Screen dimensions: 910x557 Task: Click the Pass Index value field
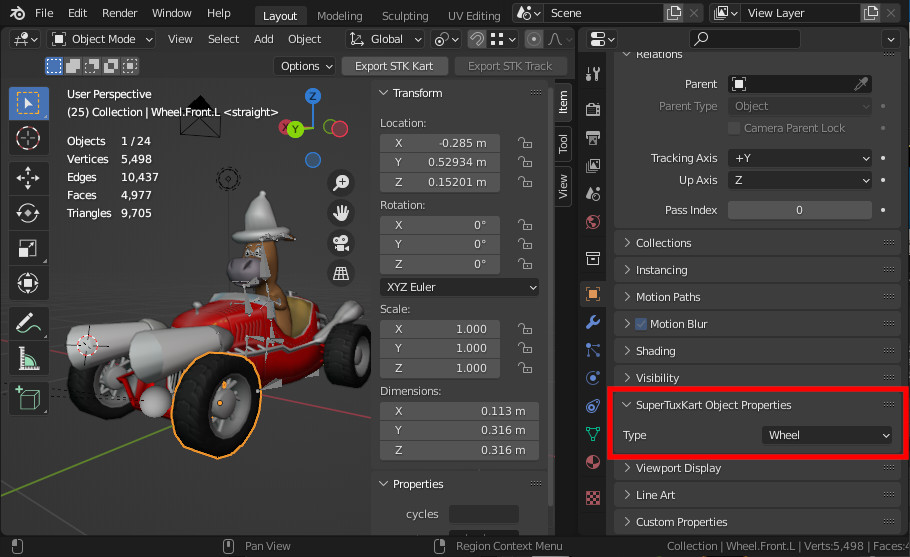tap(800, 210)
